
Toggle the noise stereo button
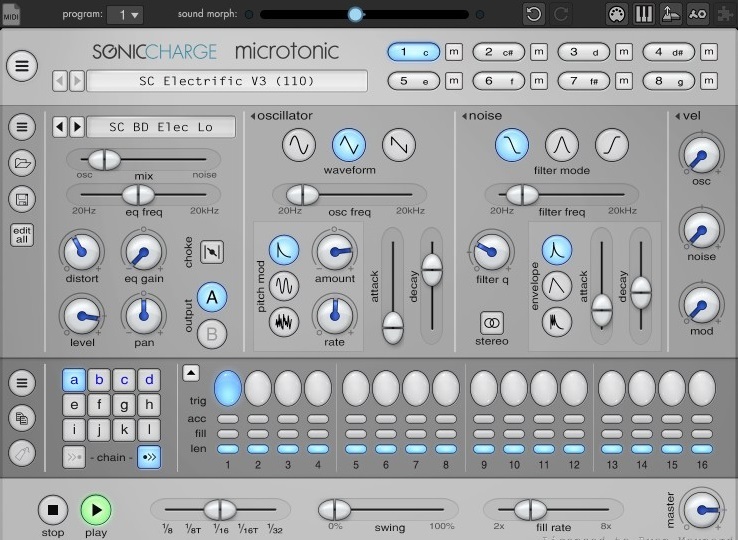point(492,323)
